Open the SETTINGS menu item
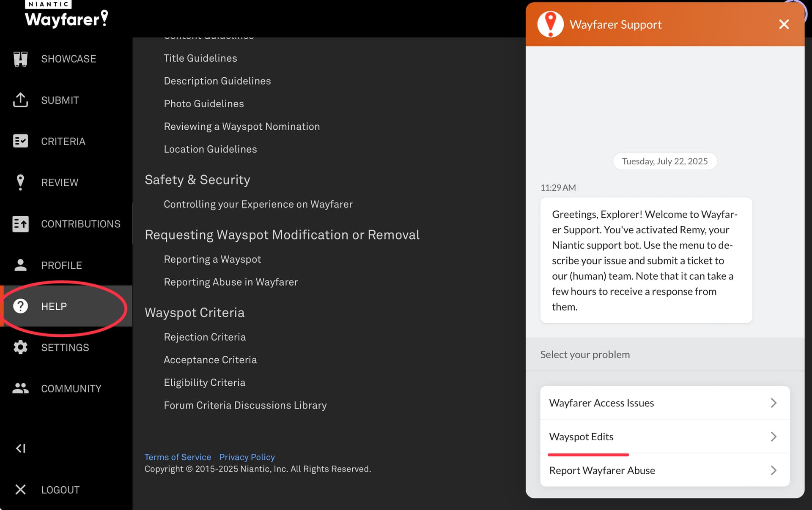The height and width of the screenshot is (510, 812). click(66, 347)
